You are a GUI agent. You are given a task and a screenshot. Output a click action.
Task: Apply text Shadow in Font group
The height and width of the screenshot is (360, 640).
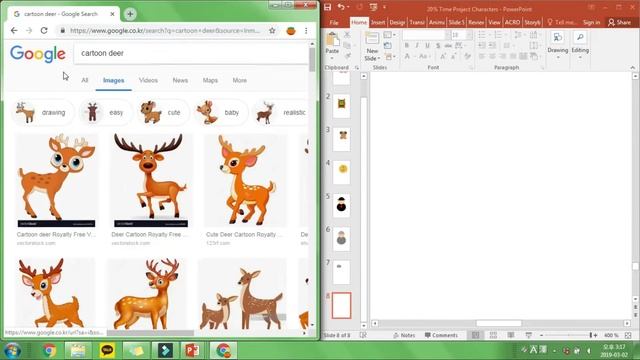click(438, 46)
